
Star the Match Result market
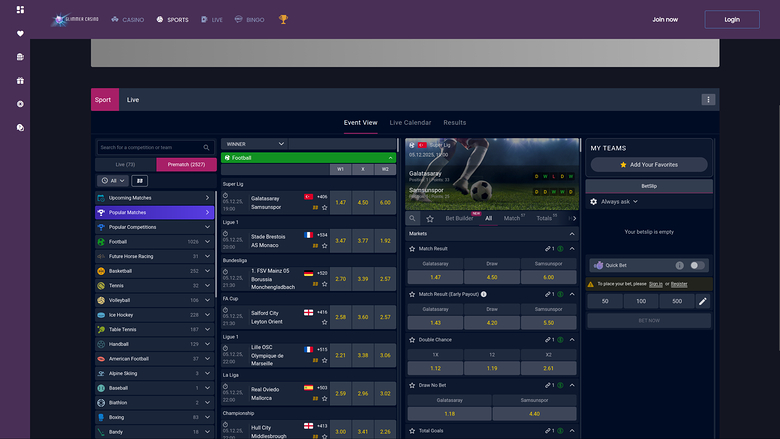412,249
